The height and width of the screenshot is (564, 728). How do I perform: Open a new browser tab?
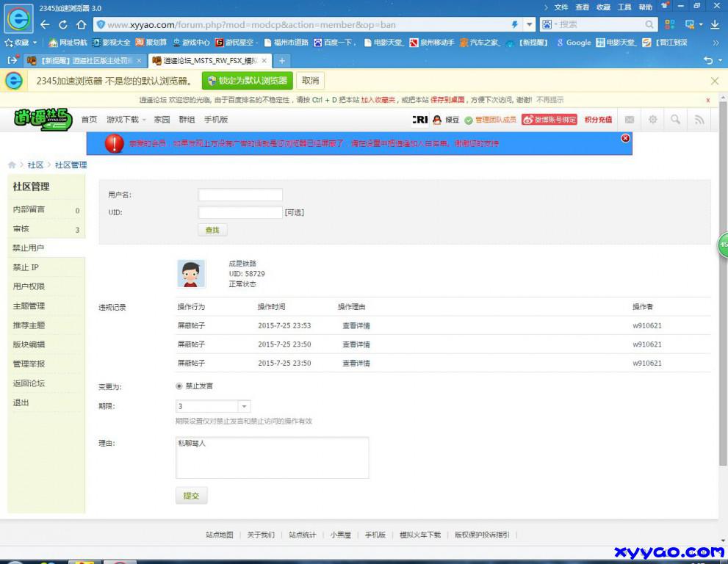(281, 60)
